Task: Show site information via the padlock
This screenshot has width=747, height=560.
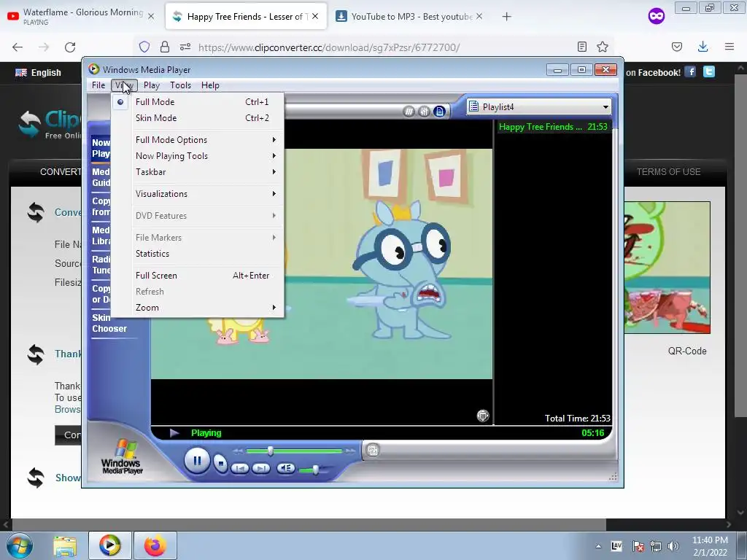Action: 165,47
